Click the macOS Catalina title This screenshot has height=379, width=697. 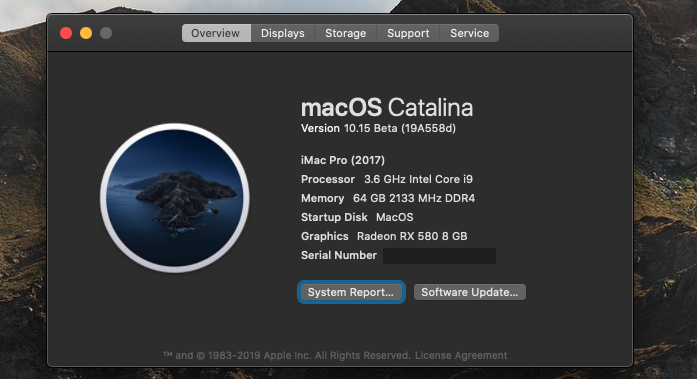[387, 108]
